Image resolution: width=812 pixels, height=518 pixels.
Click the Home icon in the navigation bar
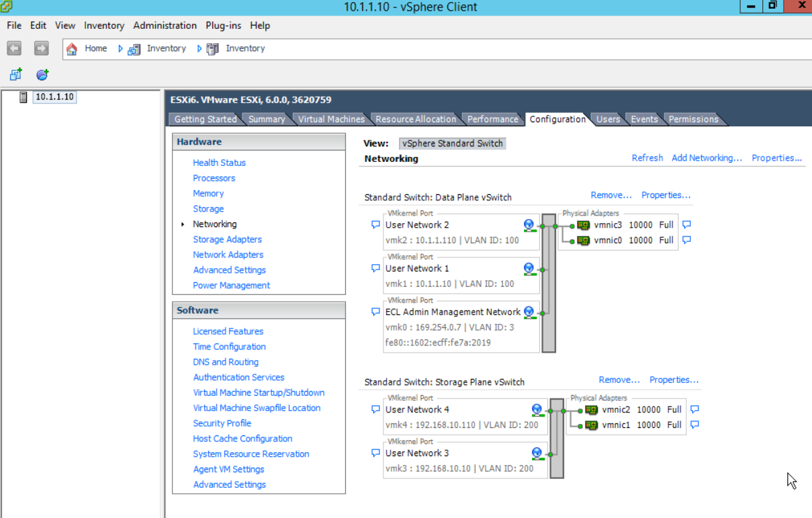click(x=72, y=48)
